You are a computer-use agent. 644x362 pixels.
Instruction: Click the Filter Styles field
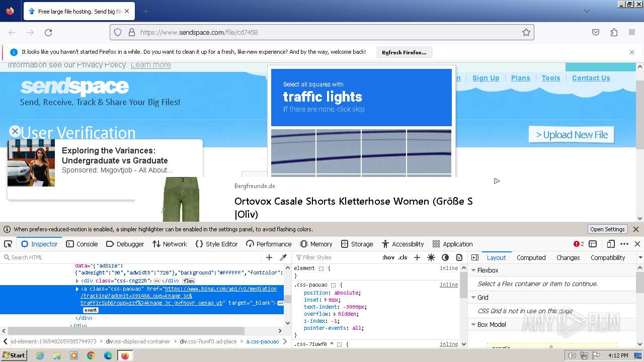(x=336, y=257)
